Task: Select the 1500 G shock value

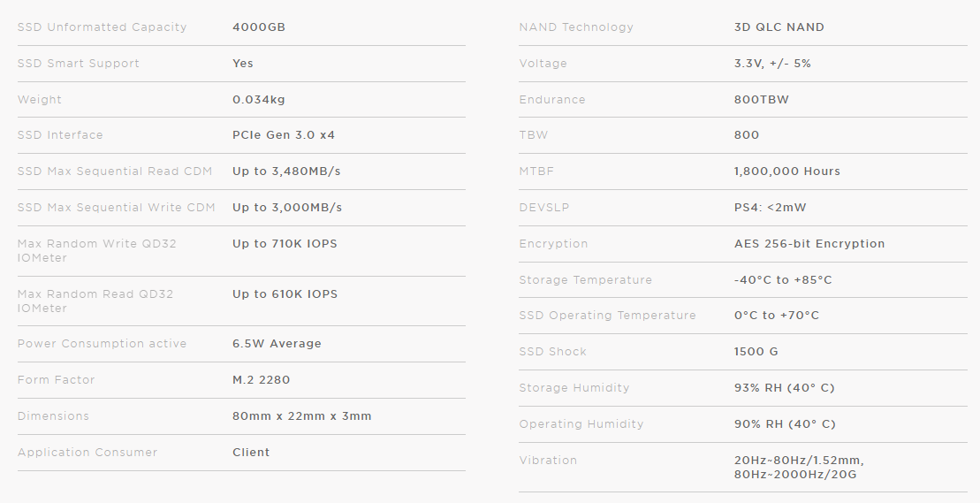Action: click(x=756, y=352)
